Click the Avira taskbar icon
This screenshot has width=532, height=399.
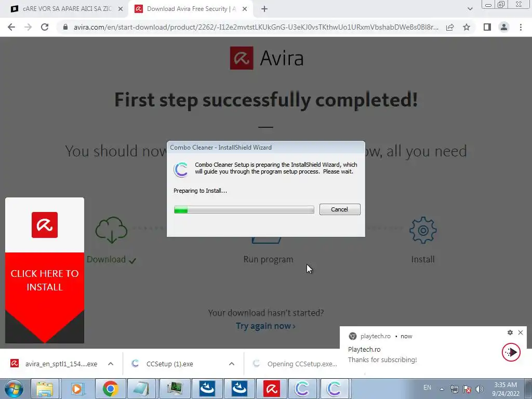272,389
